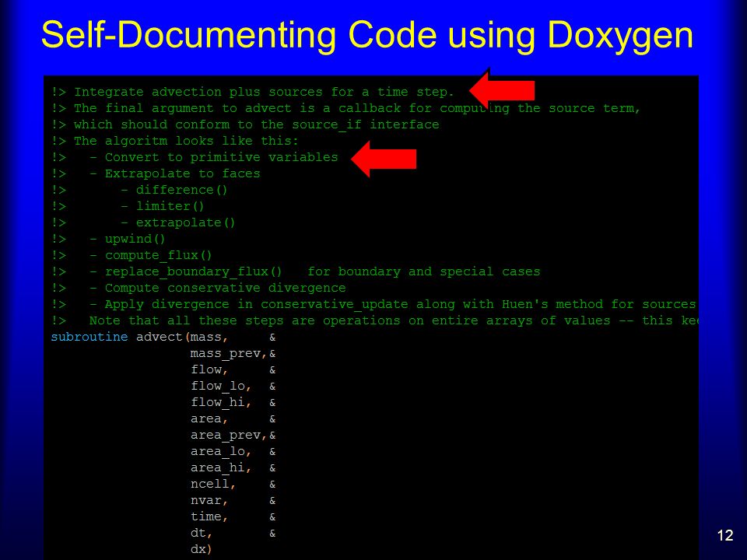747x560 pixels.
Task: Click the 'time,' argument
Action: tap(209, 516)
